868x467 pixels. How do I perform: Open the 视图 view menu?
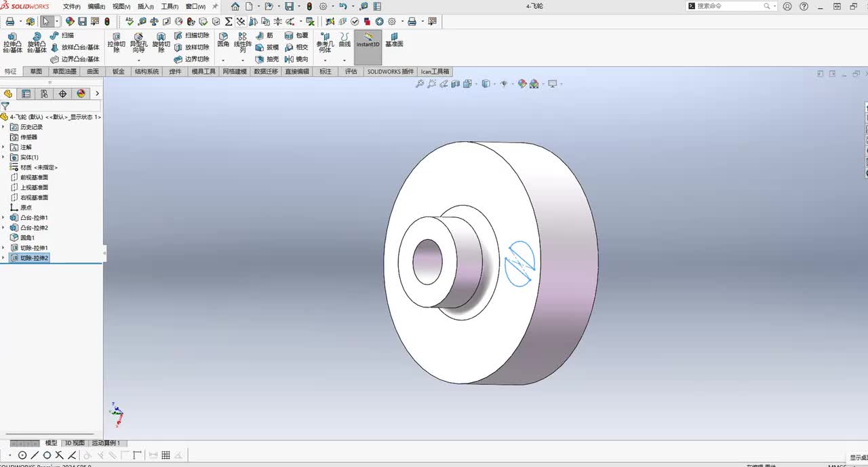click(121, 6)
